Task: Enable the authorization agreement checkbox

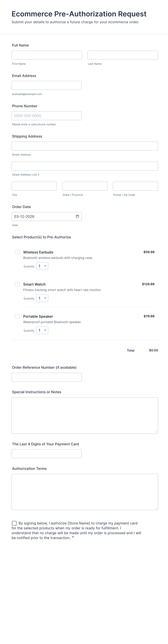Action: (x=14, y=523)
